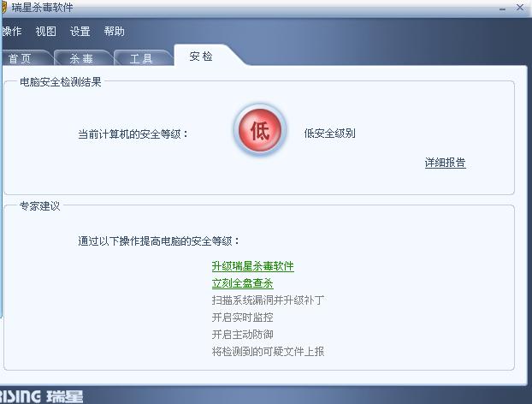Click the 当前计算机的安全等级 label
The image size is (532, 404).
click(133, 134)
